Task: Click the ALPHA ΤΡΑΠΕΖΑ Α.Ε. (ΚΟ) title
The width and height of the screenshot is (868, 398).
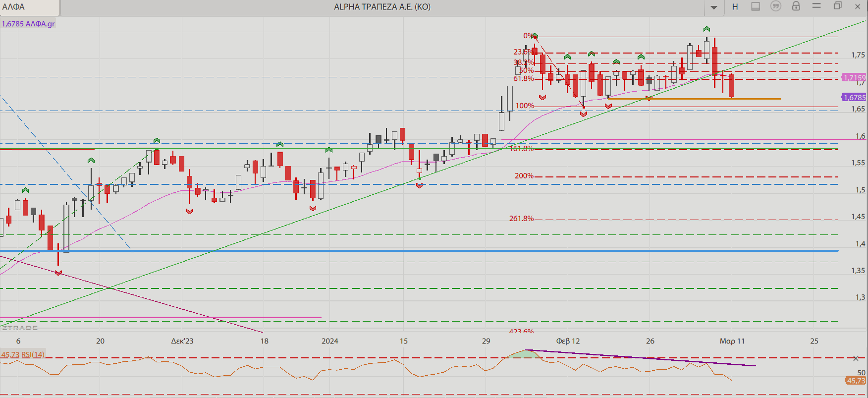Action: pos(382,7)
